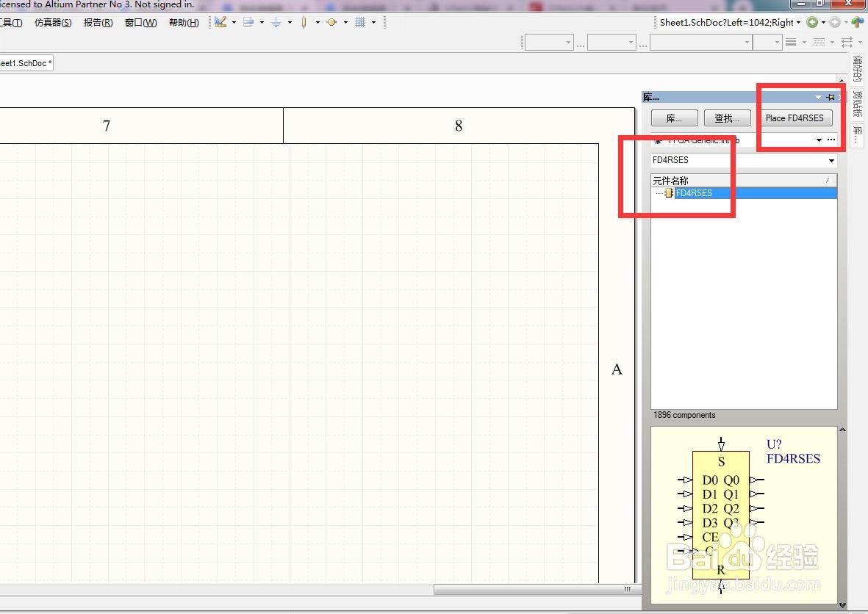Sort by 元件名称 column header
The width and height of the screenshot is (868, 614).
[744, 181]
